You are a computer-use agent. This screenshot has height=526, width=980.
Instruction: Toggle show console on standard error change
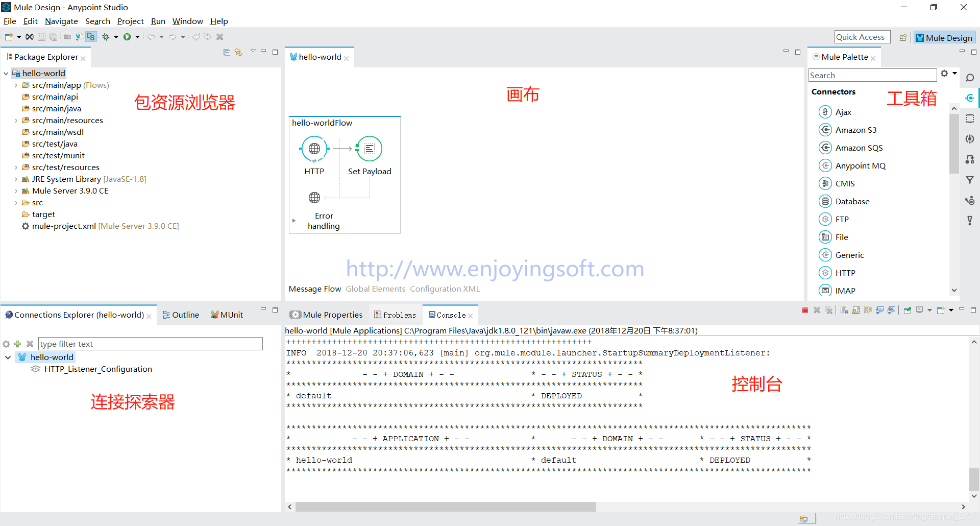point(891,310)
